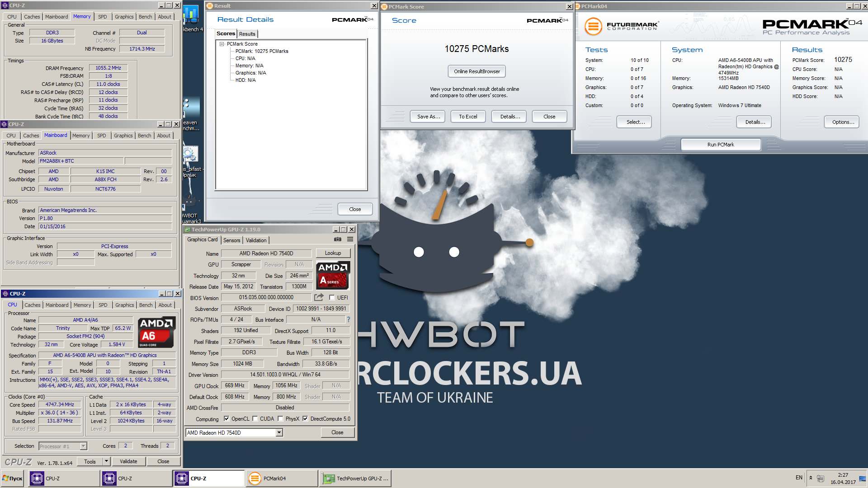The height and width of the screenshot is (488, 868).
Task: Click the AMD A-Series logo in GPU-Z
Action: tap(333, 275)
